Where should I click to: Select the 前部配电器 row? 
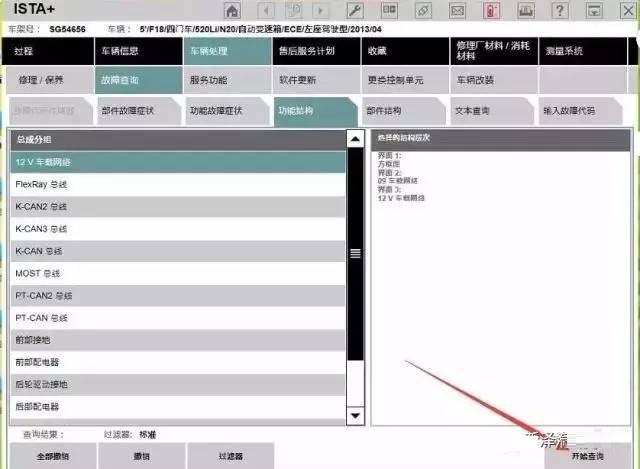pyautogui.click(x=178, y=362)
